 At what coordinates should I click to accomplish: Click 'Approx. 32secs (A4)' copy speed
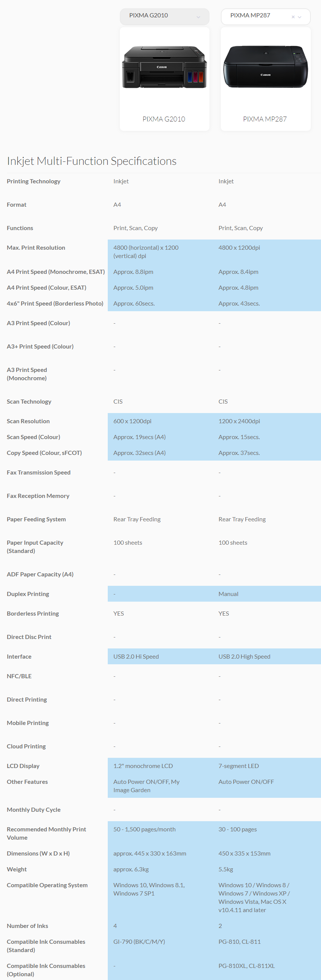coord(139,453)
